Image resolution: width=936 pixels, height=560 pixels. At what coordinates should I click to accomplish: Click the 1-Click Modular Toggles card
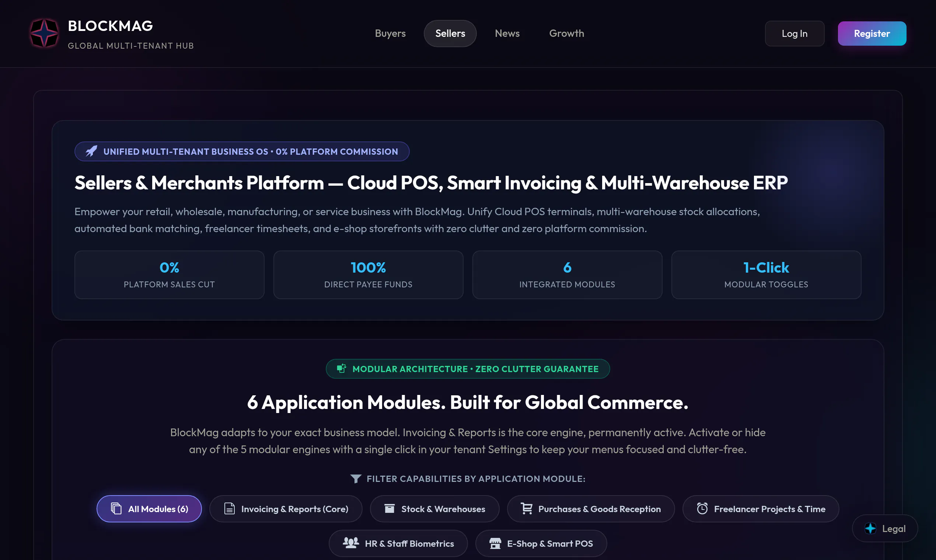tap(766, 275)
